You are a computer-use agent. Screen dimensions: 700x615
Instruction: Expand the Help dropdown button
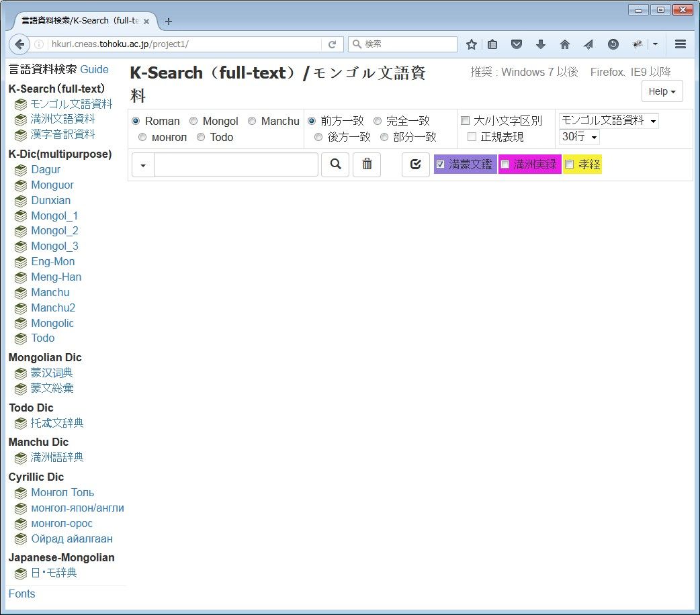662,91
